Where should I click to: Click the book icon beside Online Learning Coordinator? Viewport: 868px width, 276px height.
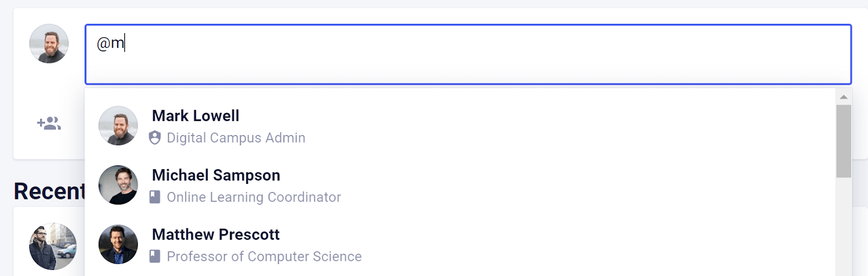pos(155,197)
